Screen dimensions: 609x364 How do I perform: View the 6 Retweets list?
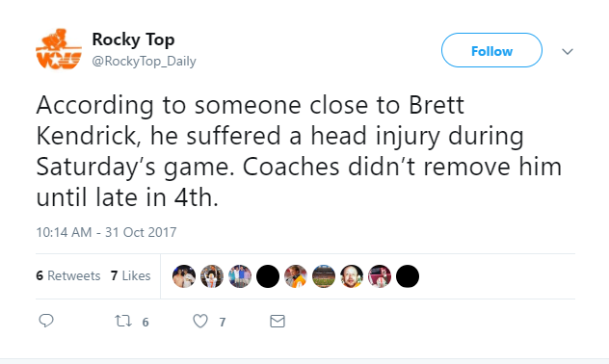68,275
